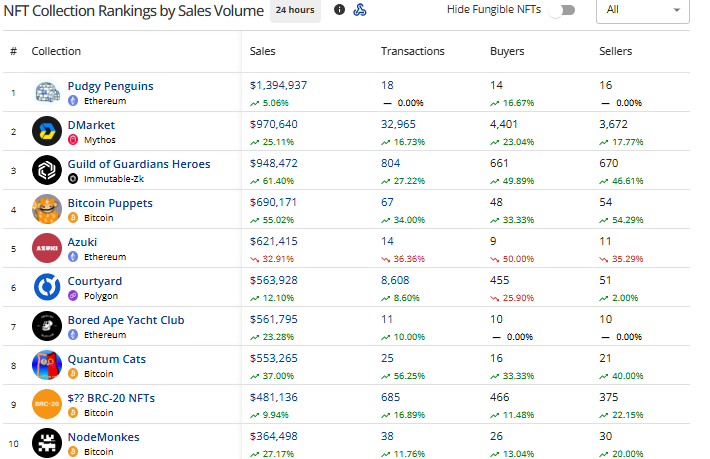Click Bitcoin chain icon under BRC-20 NFTs
This screenshot has width=710, height=459.
[73, 412]
